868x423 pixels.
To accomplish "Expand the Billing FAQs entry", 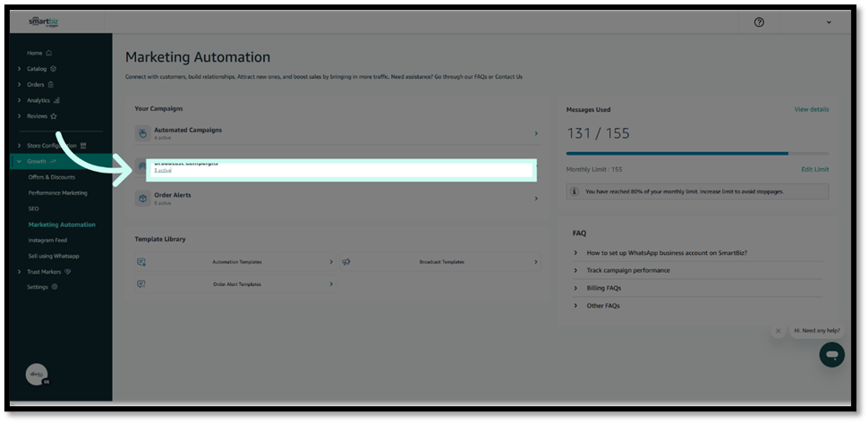I will pyautogui.click(x=604, y=288).
